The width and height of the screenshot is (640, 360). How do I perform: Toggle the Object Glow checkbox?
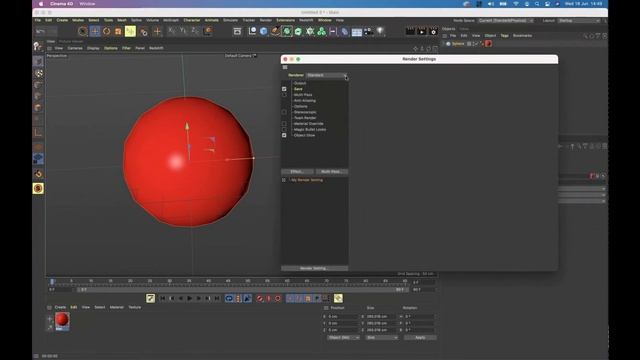(284, 135)
